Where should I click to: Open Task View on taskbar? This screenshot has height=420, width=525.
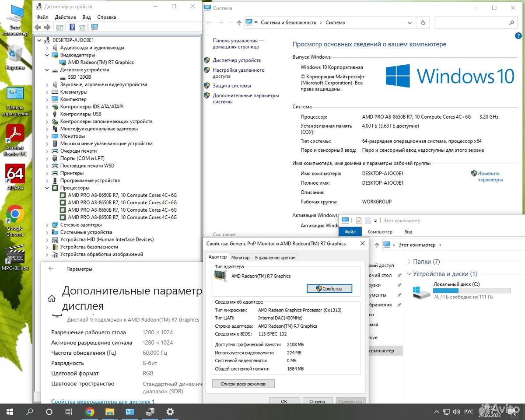click(69, 412)
